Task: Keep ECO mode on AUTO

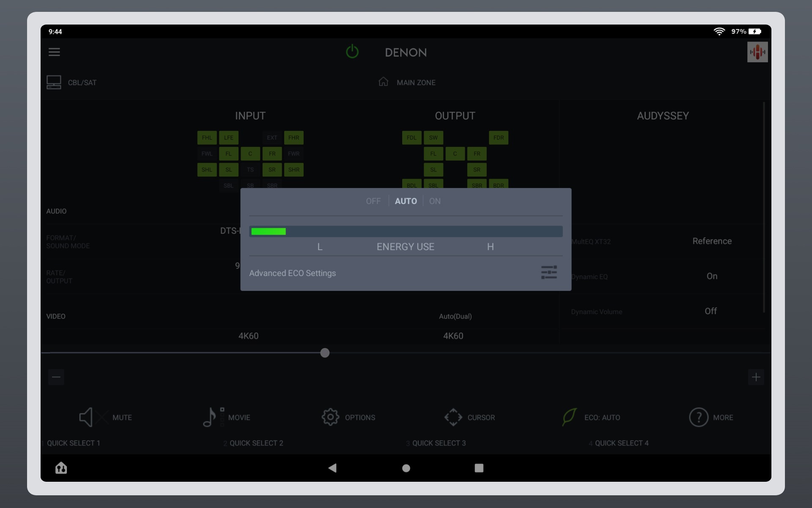Action: tap(406, 201)
